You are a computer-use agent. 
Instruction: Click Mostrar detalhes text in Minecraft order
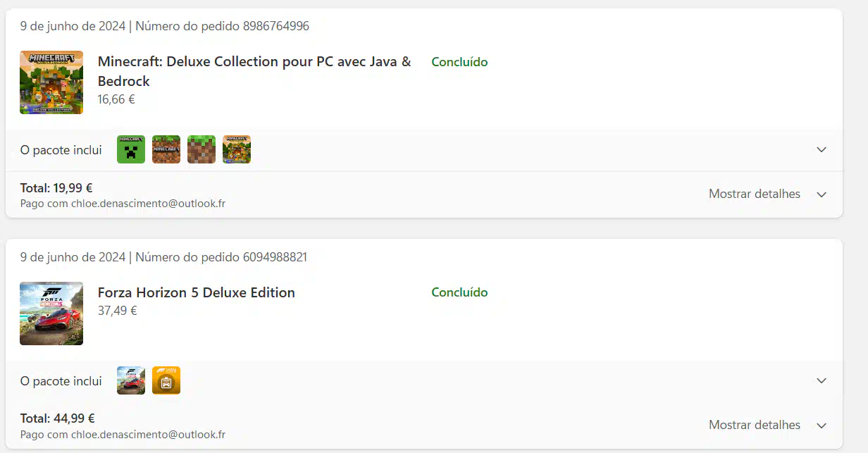(x=755, y=194)
